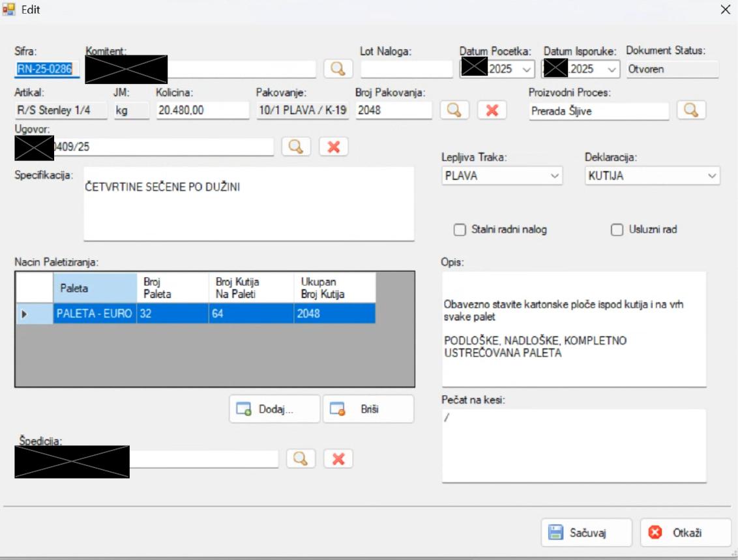This screenshot has width=738, height=560.
Task: Enable the Stalni radni nalog checkbox
Action: click(x=460, y=229)
